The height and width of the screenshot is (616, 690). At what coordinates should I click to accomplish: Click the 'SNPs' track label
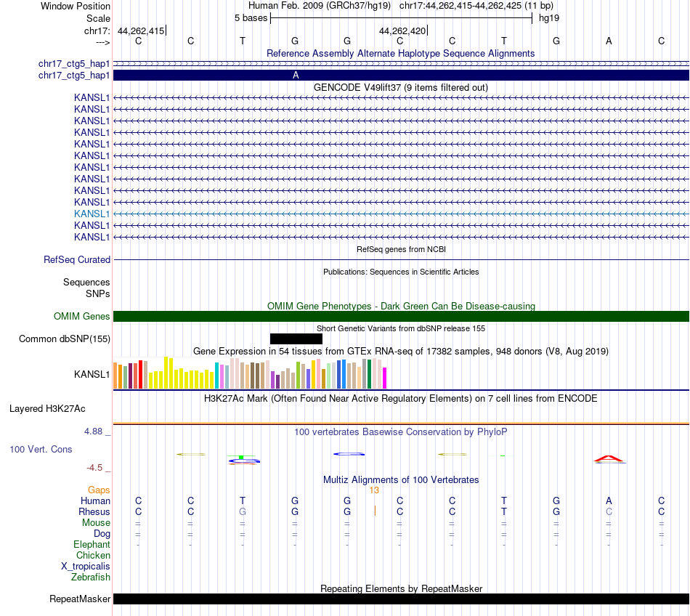pos(98,293)
